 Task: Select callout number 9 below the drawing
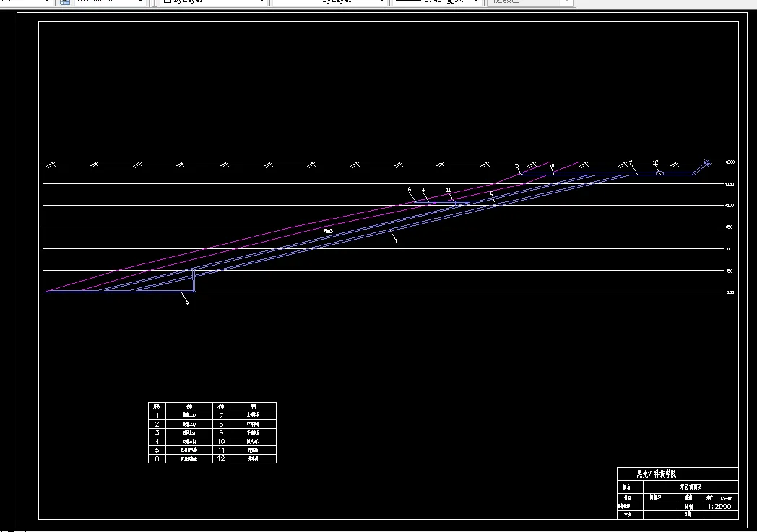point(187,303)
